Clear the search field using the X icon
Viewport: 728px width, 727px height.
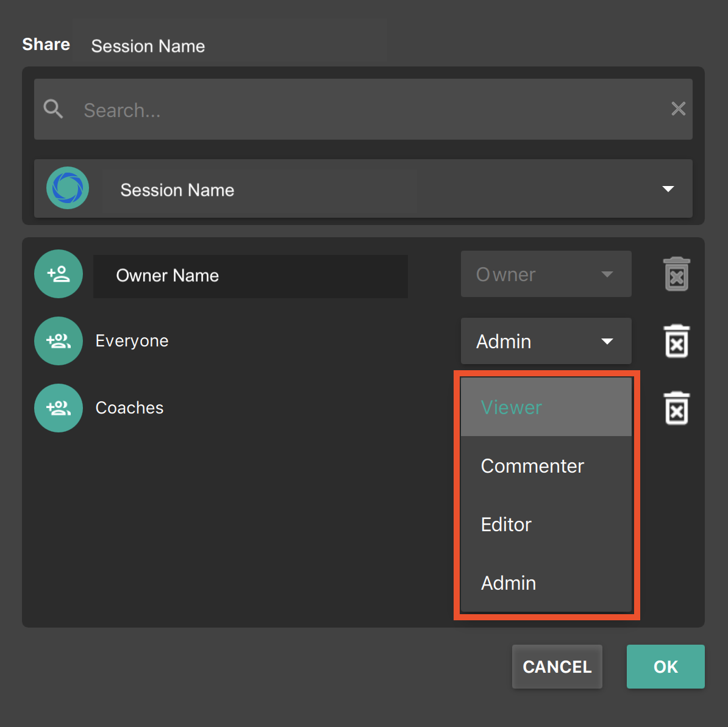pos(678,109)
